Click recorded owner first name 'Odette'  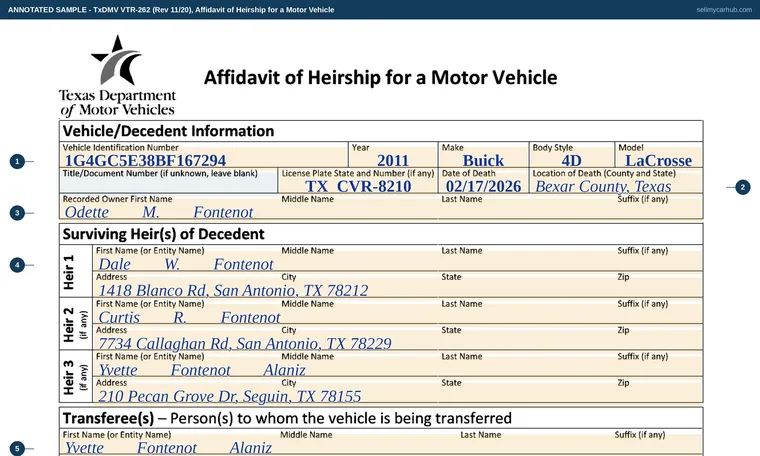pos(87,212)
